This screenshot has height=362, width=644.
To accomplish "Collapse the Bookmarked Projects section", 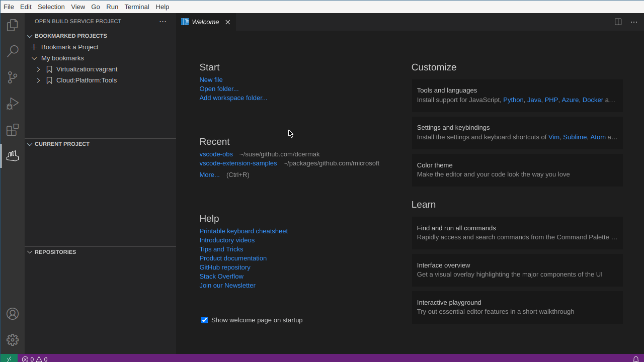I will click(x=30, y=36).
